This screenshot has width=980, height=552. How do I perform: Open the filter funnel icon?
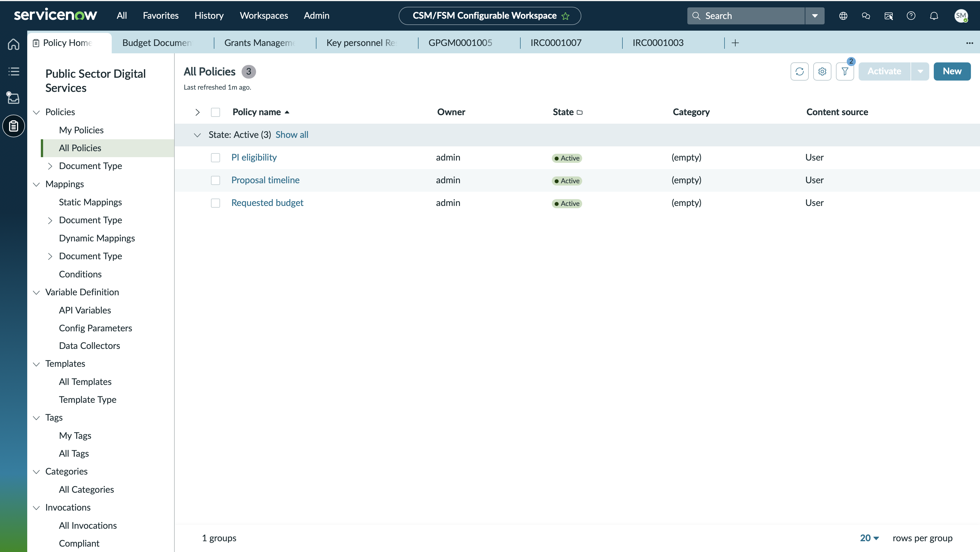coord(845,71)
